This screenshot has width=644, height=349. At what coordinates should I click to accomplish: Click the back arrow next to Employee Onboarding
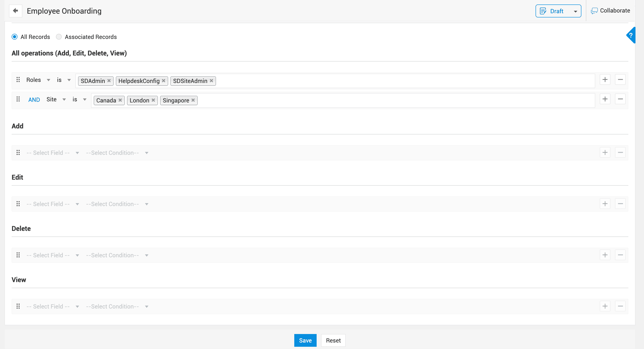15,11
